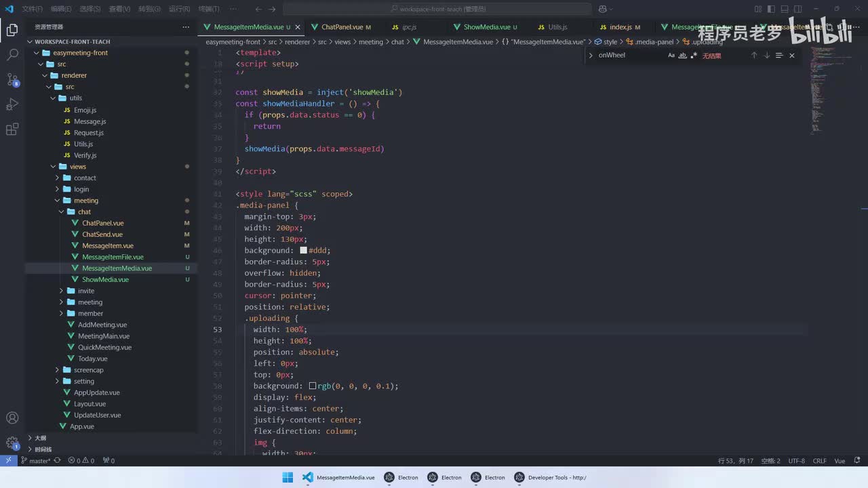This screenshot has width=868, height=488.
Task: Go back with the title bar left arrow
Action: [x=258, y=9]
